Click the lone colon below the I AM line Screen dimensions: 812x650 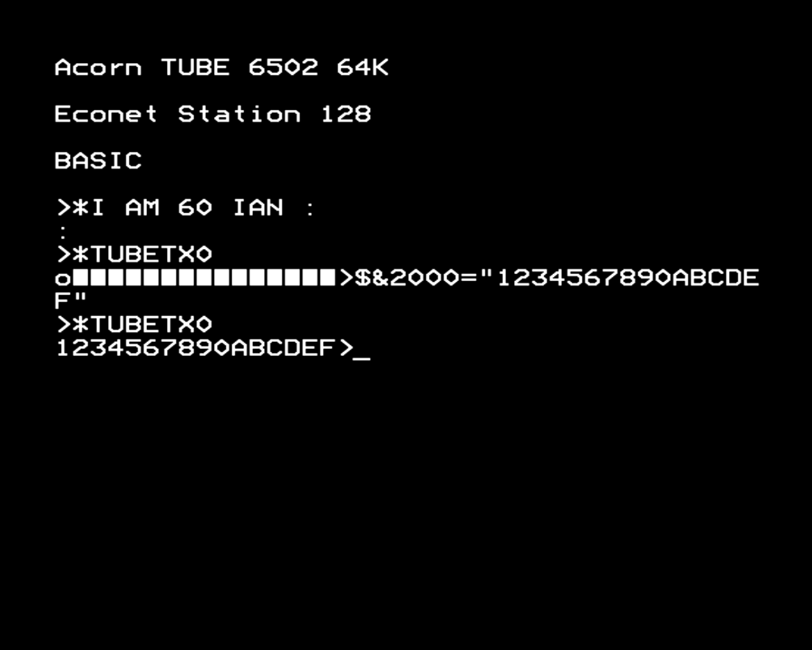point(63,231)
